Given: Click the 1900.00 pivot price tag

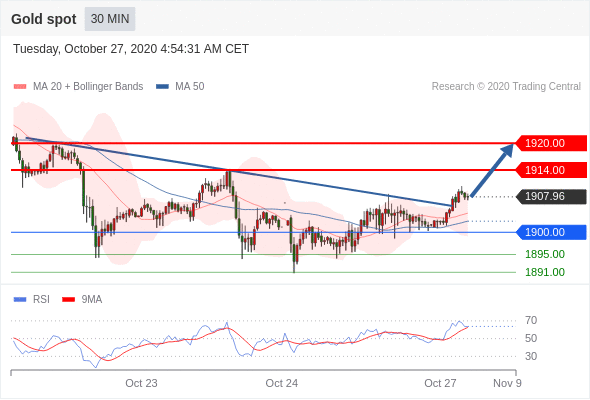Looking at the screenshot, I should pos(550,232).
